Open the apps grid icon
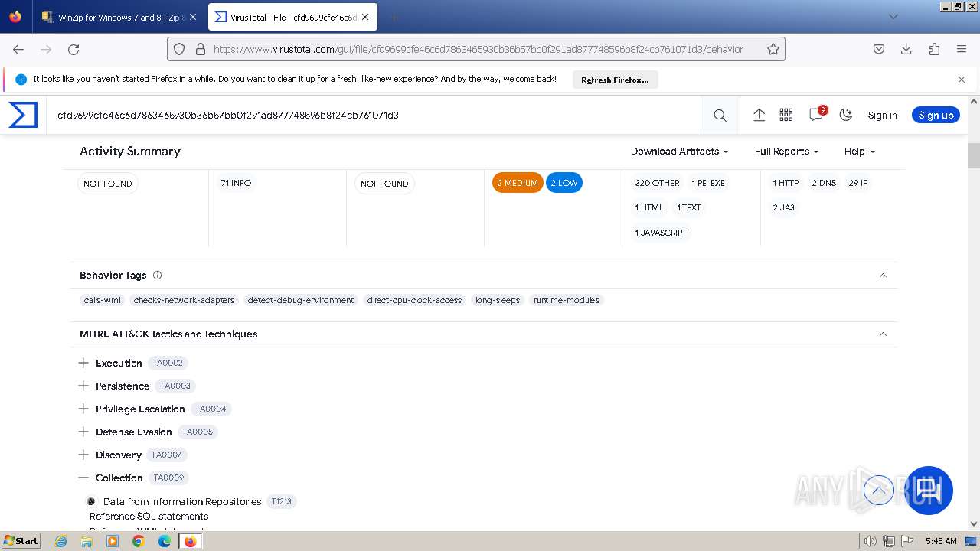The image size is (980, 551). [x=786, y=115]
